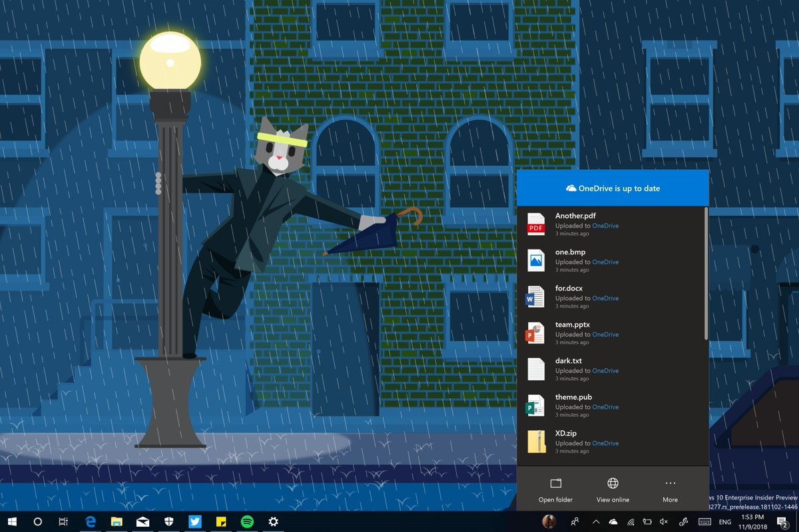
Task: Click the OneDrive link under dark.txt
Action: 605,370
